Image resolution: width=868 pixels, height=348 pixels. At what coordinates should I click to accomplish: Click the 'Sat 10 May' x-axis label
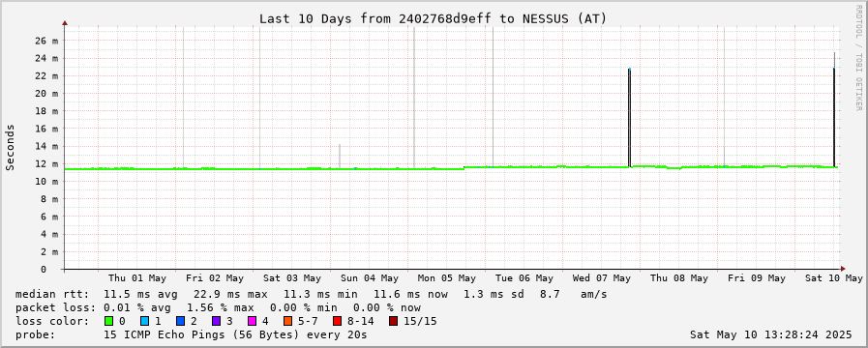coord(834,278)
